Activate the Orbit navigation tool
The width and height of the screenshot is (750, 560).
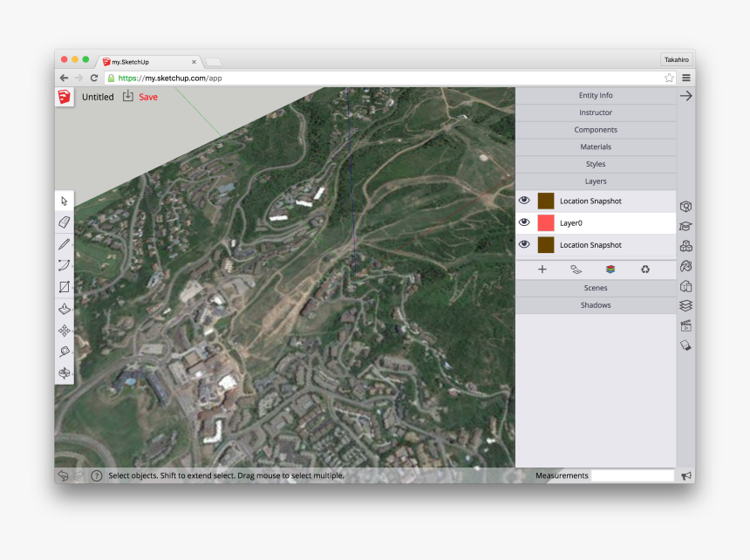(65, 373)
